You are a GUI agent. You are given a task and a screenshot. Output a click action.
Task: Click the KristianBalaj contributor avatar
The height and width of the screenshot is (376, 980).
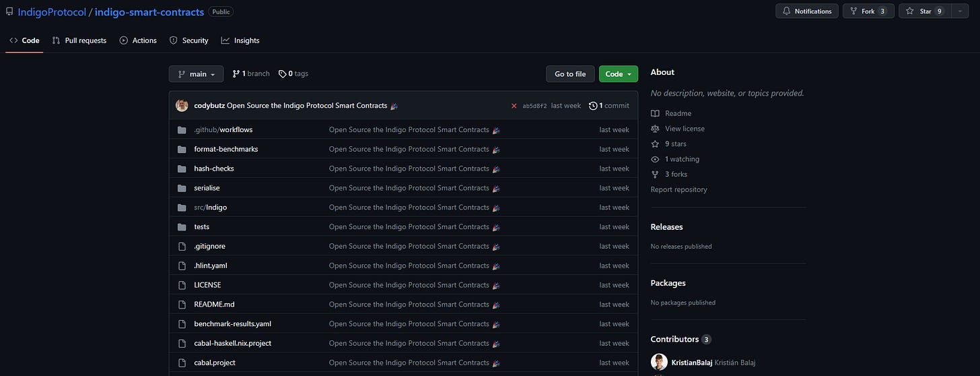coord(659,362)
